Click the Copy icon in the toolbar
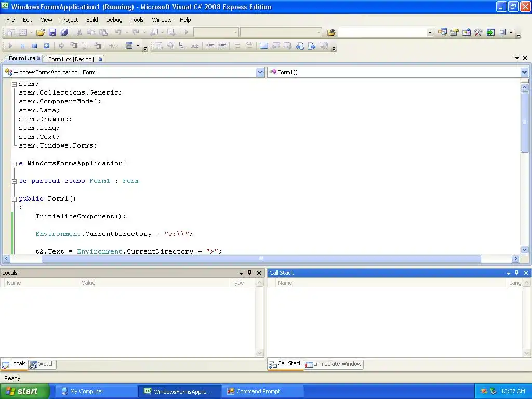 pos(91,32)
